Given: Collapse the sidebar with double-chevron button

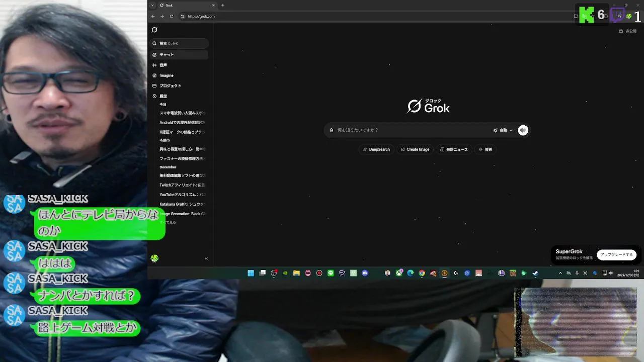Looking at the screenshot, I should (206, 258).
